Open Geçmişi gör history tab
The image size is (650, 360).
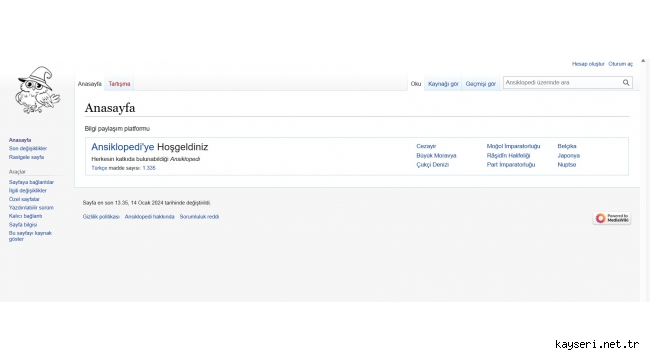point(480,84)
